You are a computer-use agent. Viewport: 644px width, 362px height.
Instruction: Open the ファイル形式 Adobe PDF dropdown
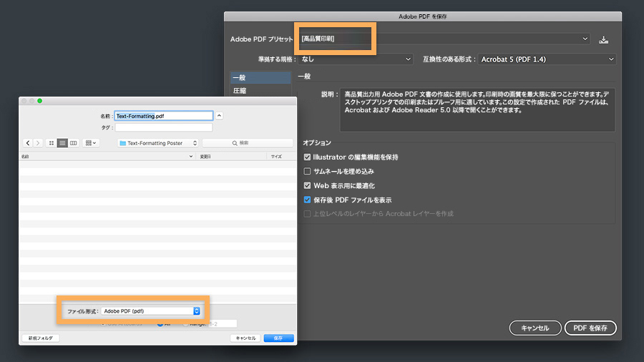[x=151, y=311]
